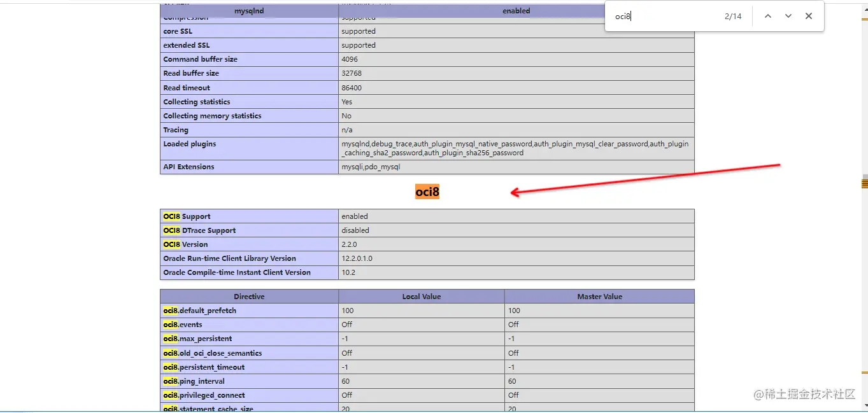Click the enabled header next to mysqlnd

[x=516, y=11]
